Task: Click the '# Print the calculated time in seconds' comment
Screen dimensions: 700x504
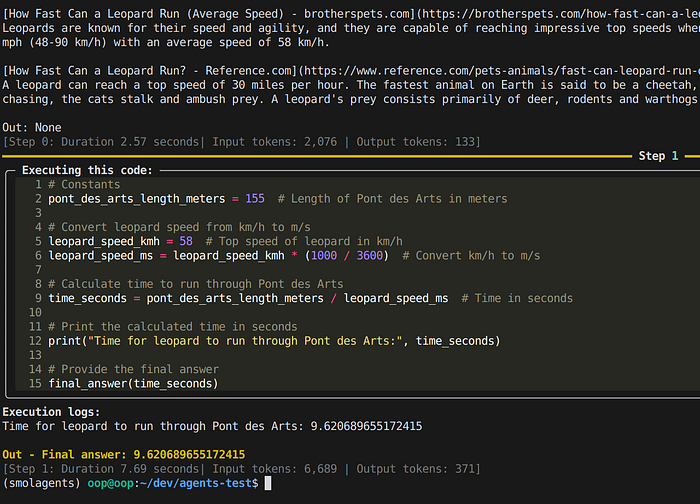Action: (172, 327)
